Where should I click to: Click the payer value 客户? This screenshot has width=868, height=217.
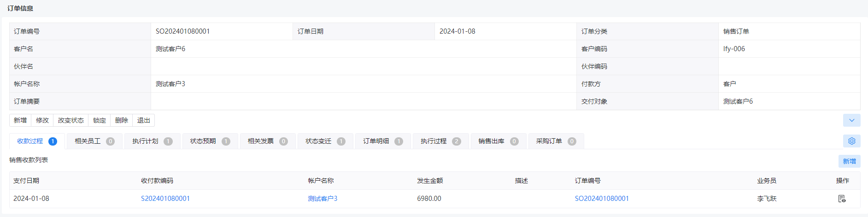[730, 84]
